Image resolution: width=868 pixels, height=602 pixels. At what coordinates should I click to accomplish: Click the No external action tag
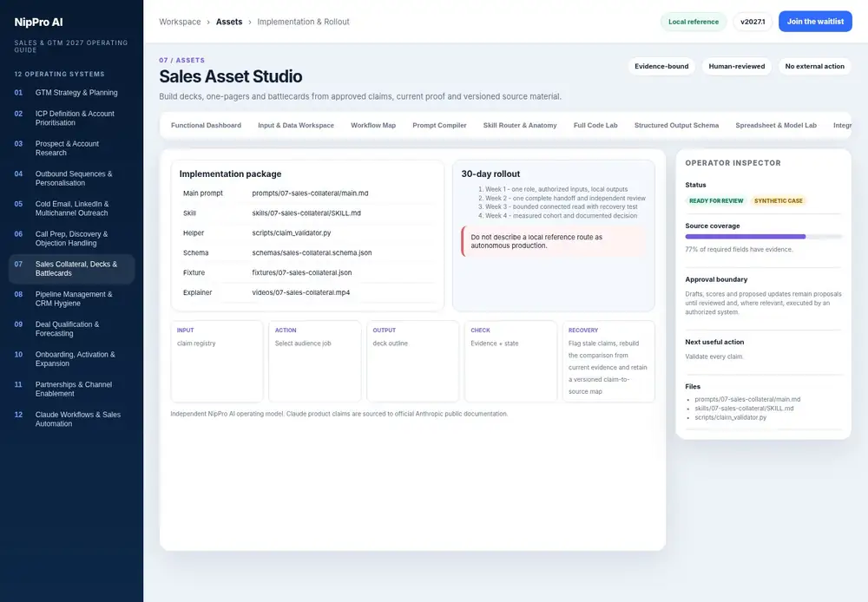click(x=814, y=67)
